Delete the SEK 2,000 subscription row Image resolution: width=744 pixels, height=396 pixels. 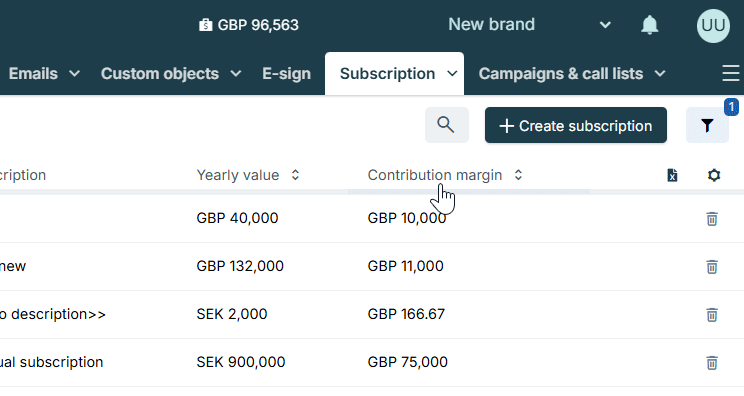(712, 314)
